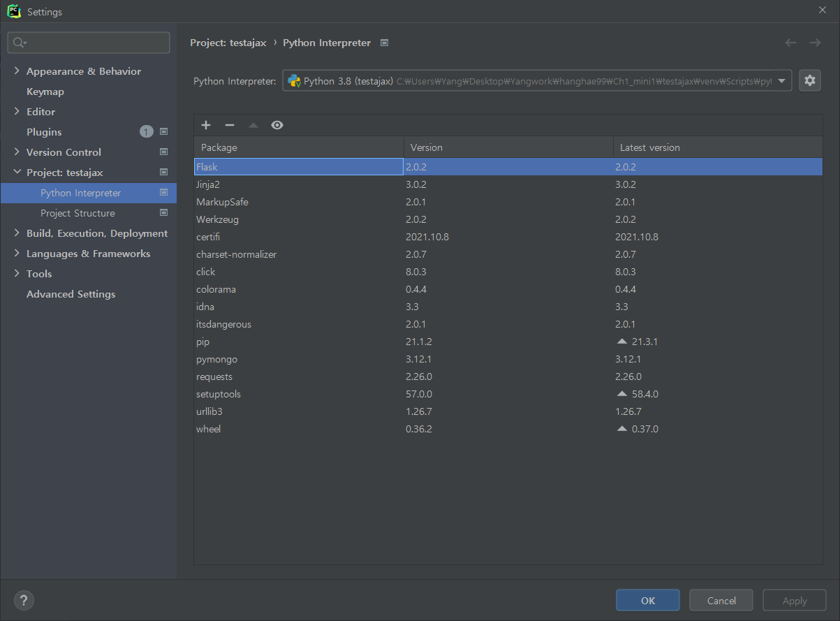Click project icon next to breadcrumb title

click(384, 43)
